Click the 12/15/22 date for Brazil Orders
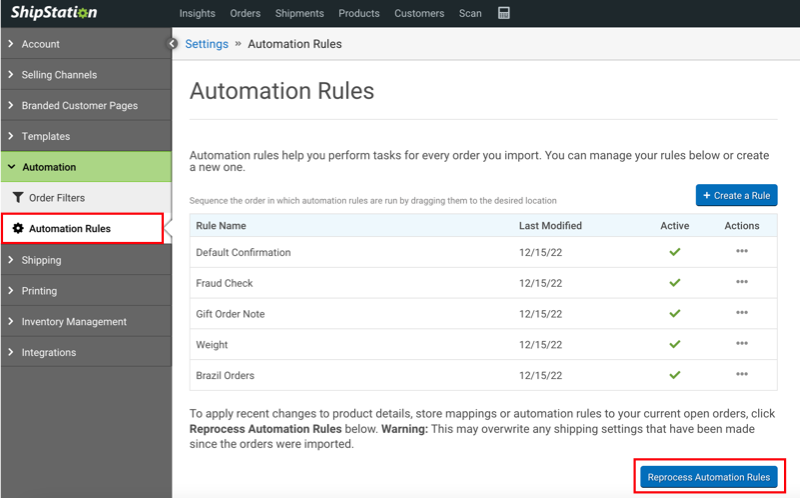Screen dimensions: 800x498 tap(540, 376)
